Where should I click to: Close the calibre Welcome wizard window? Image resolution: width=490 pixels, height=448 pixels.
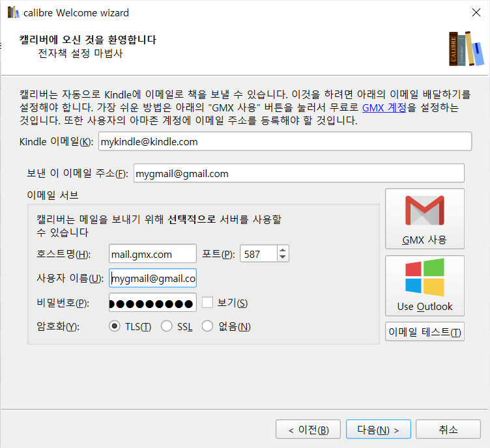point(476,12)
